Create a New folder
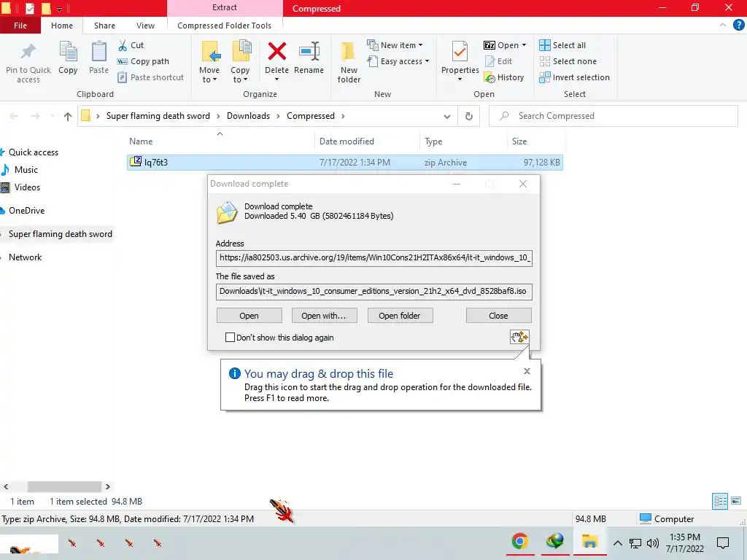 [349, 63]
